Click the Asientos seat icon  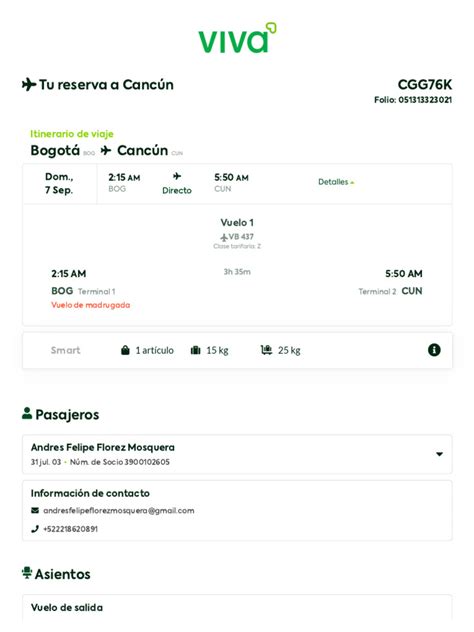[27, 573]
